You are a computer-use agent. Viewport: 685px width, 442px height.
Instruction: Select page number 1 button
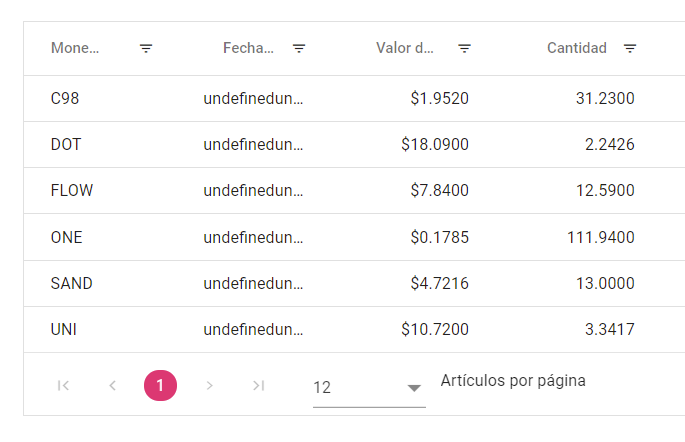pos(160,386)
